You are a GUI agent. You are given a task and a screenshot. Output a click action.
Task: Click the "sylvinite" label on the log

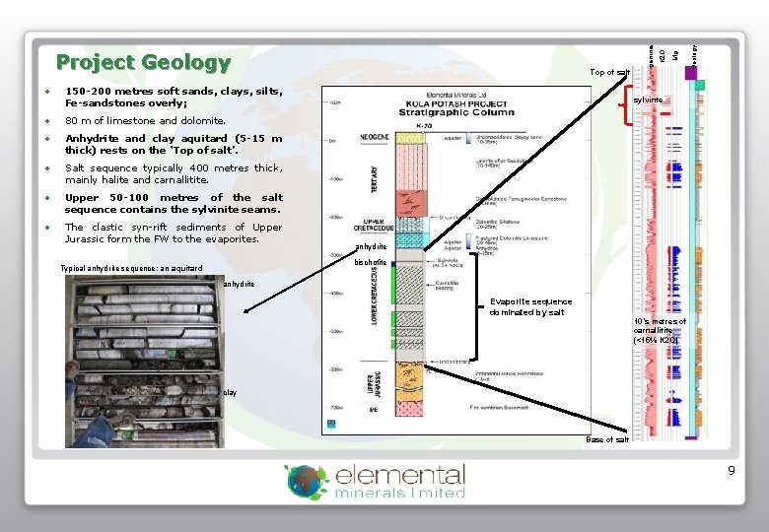tap(648, 100)
